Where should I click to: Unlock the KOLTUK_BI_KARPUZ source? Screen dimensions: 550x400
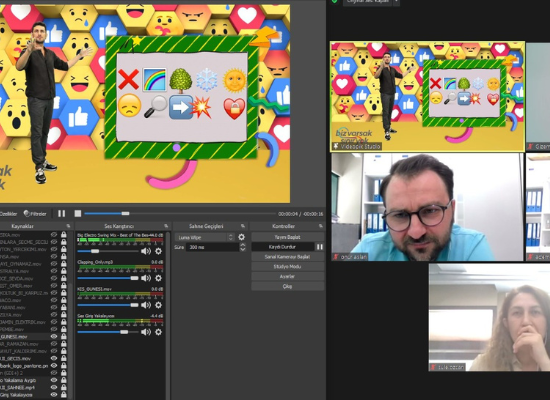[x=63, y=293]
